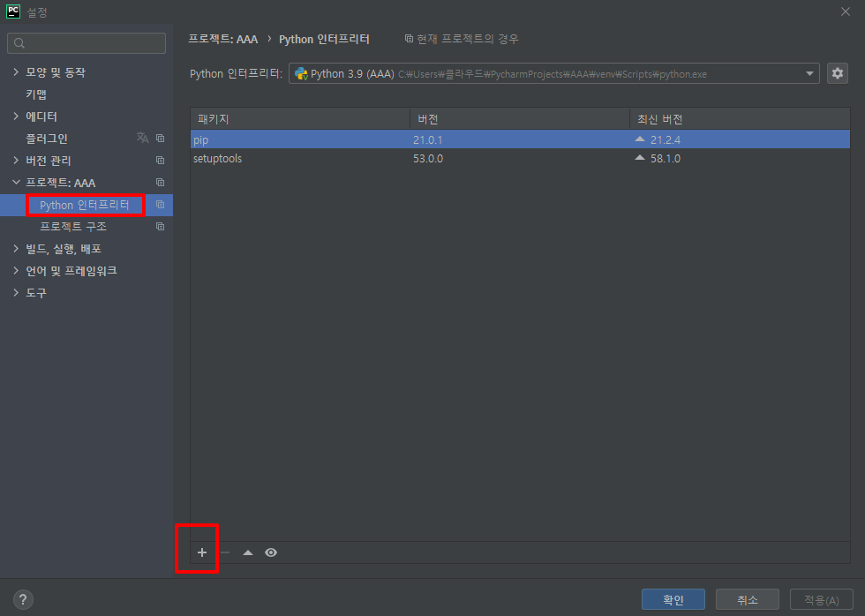Click the 현재 프로젝트의 경우 label

[x=467, y=39]
